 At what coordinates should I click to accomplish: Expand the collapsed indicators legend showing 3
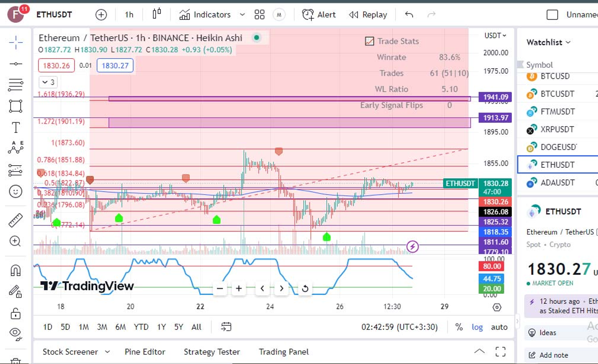pyautogui.click(x=48, y=82)
